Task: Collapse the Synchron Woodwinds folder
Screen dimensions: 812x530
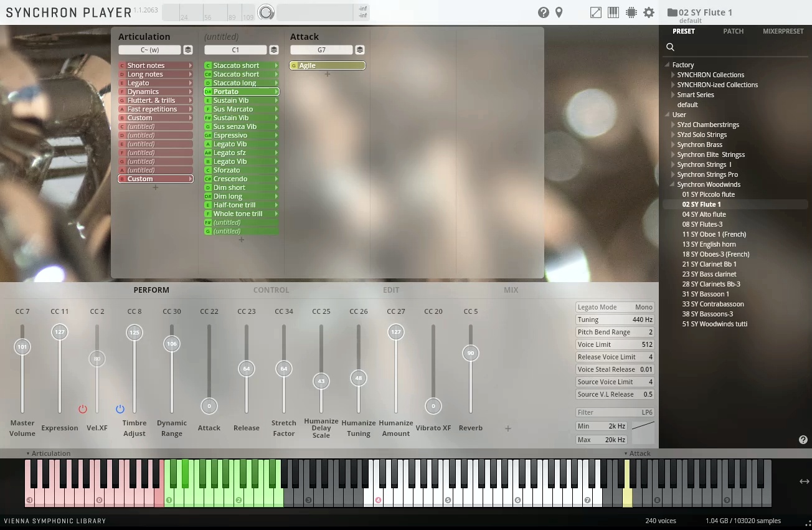Action: [673, 184]
